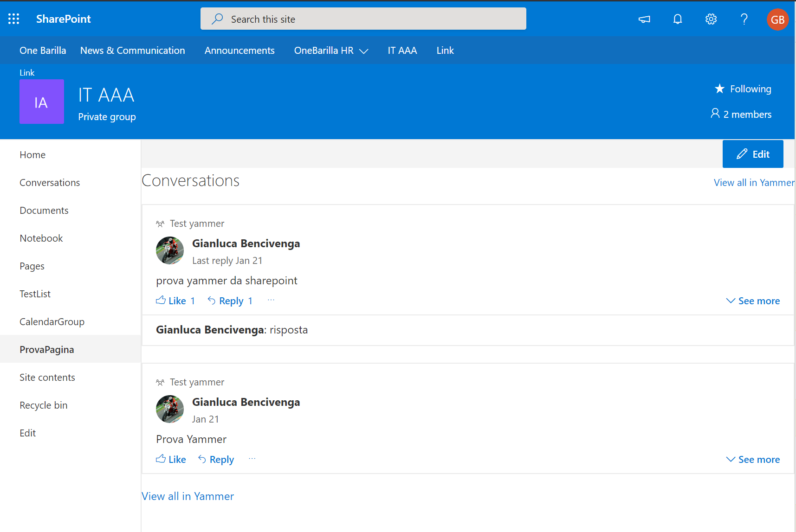Open the ellipsis menu on prova yammer post
This screenshot has width=796, height=532.
tap(271, 301)
